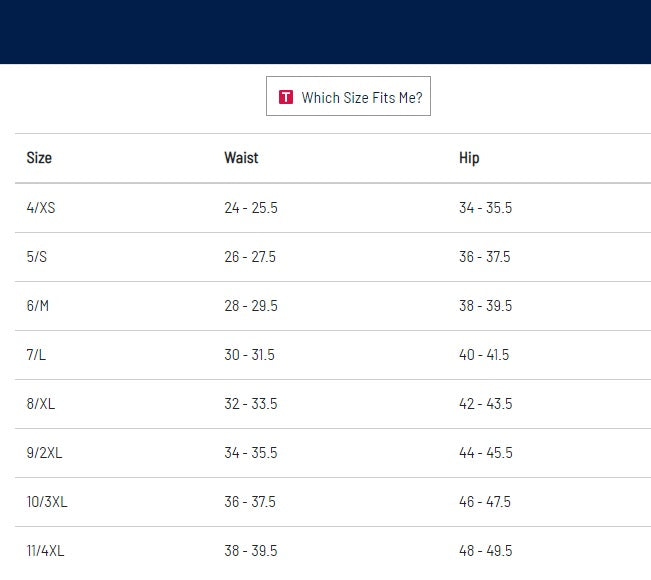The image size is (651, 580).
Task: Click waist measurement 30 - 31.5
Action: click(250, 355)
